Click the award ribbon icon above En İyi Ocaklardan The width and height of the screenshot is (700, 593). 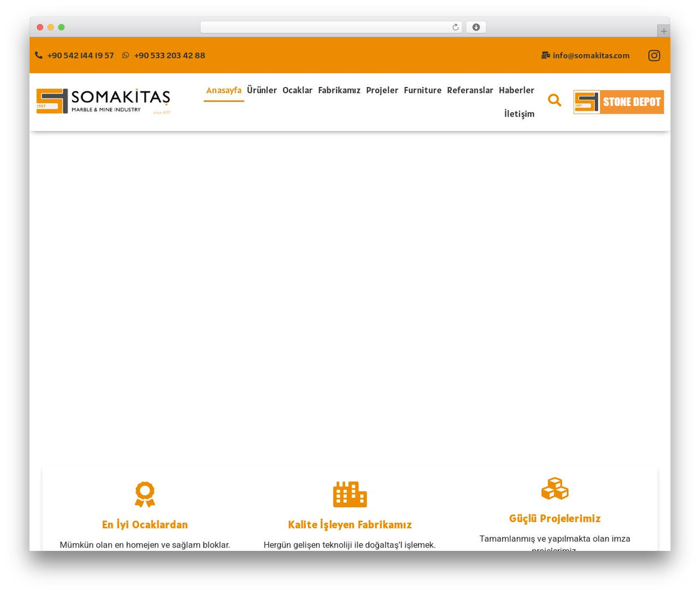[x=145, y=495]
